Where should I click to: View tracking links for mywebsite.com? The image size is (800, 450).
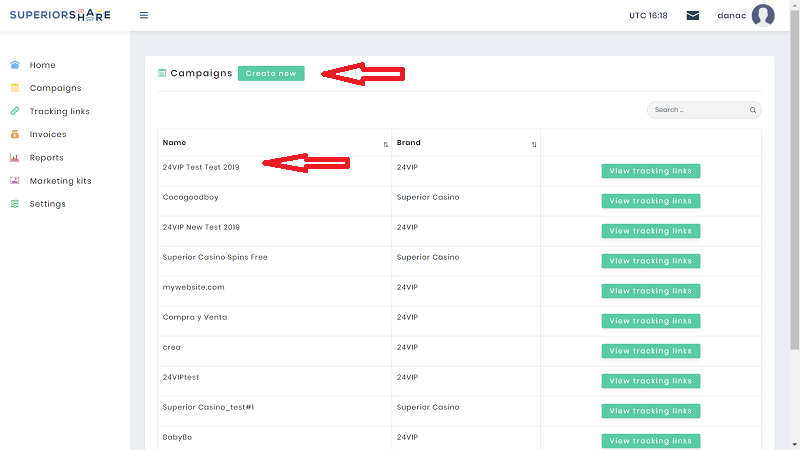pos(651,291)
